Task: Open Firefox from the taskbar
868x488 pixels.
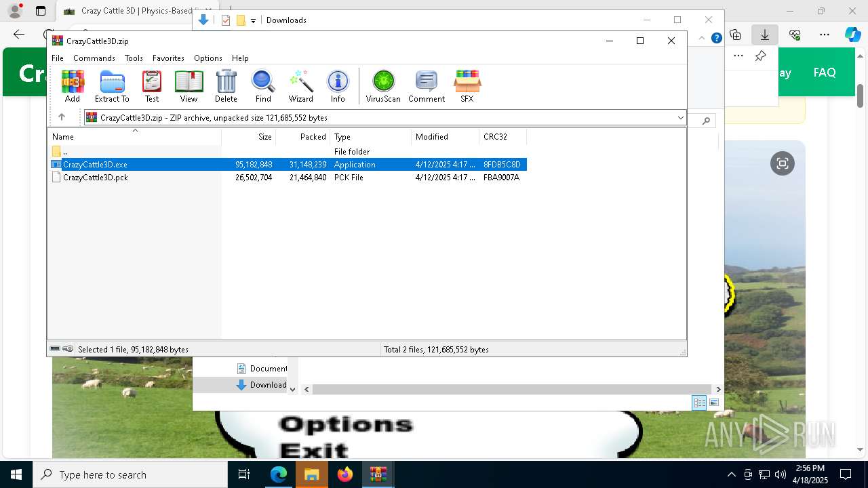Action: 345,474
